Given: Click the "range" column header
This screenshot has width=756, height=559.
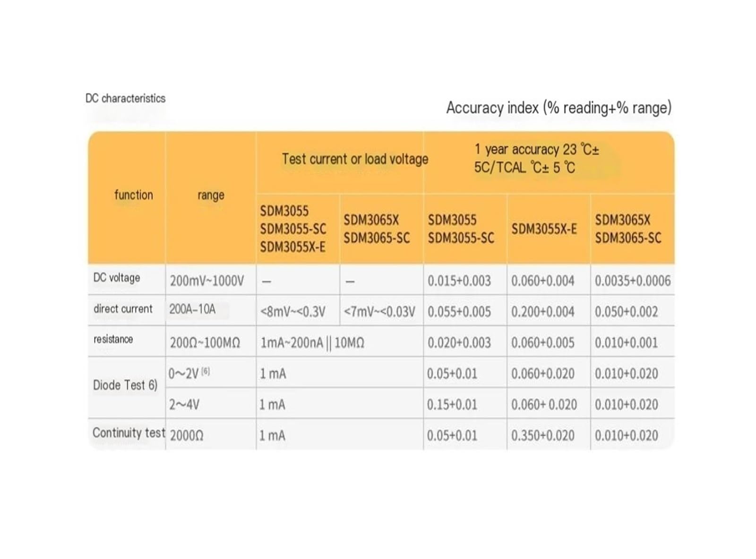Looking at the screenshot, I should [x=211, y=195].
